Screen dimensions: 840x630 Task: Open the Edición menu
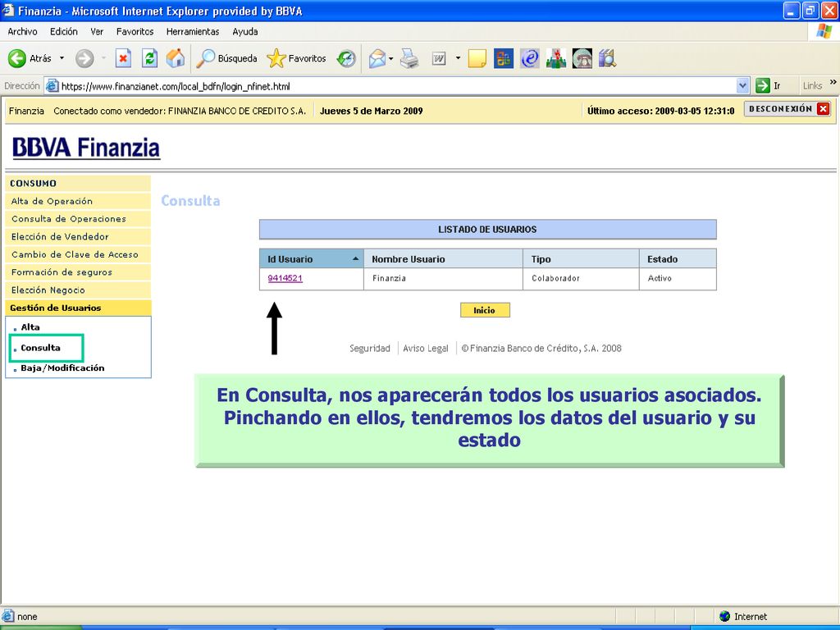point(64,32)
